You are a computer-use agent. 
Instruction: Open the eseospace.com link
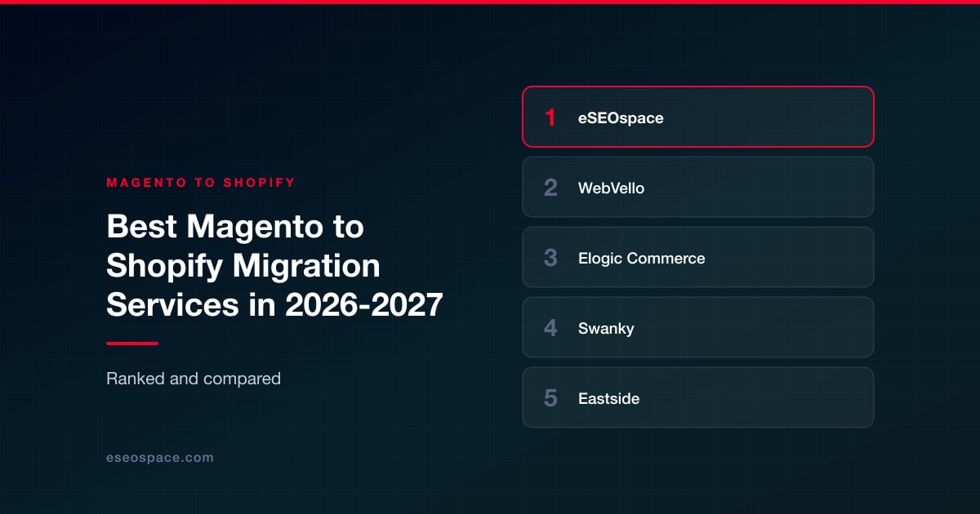point(160,458)
